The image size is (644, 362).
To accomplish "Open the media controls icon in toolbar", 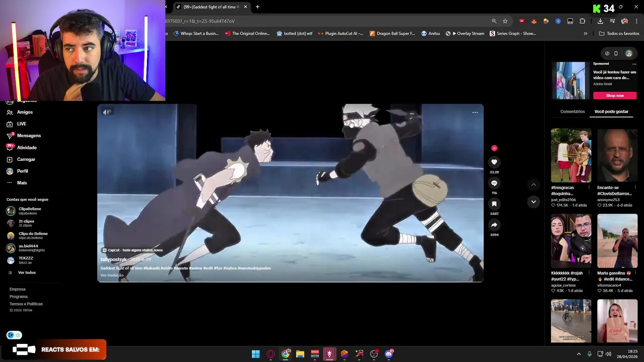I will point(612,21).
